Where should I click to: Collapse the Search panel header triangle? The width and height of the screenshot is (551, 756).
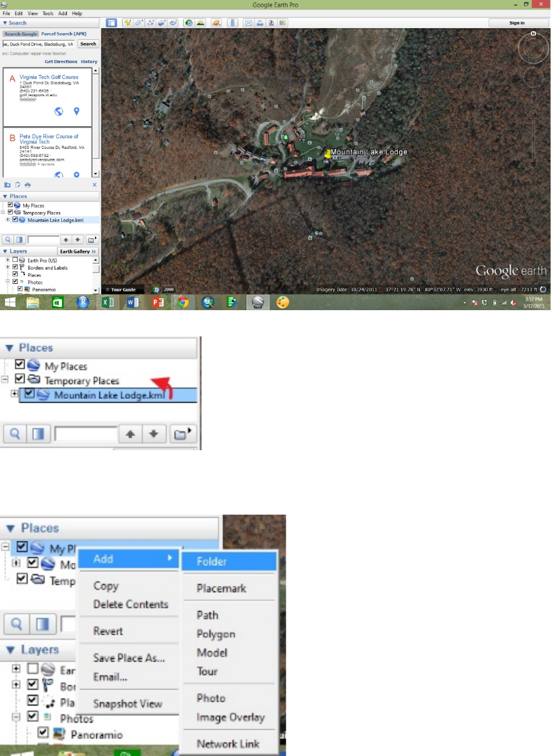click(6, 23)
